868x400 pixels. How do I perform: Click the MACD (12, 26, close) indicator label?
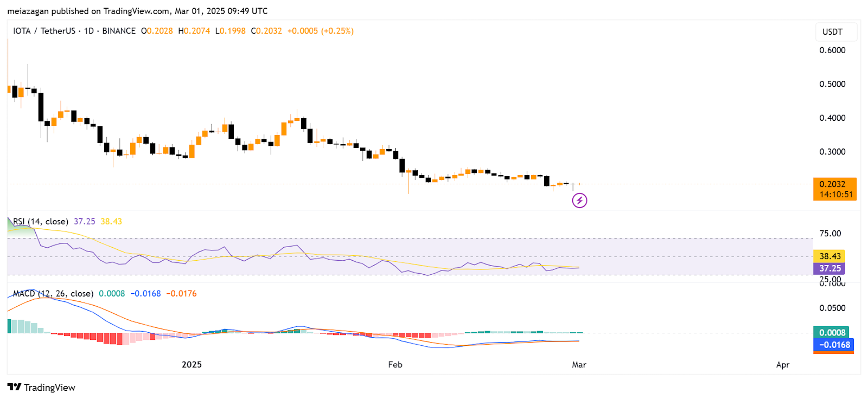click(x=53, y=293)
